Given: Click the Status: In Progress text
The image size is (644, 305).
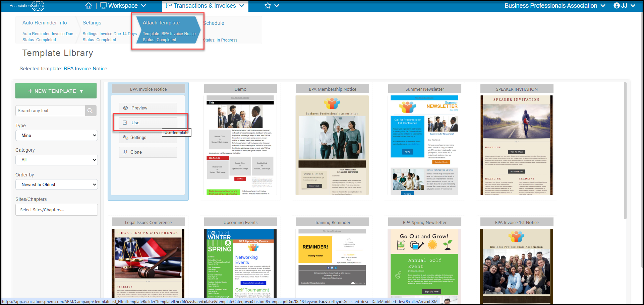Looking at the screenshot, I should pyautogui.click(x=220, y=40).
